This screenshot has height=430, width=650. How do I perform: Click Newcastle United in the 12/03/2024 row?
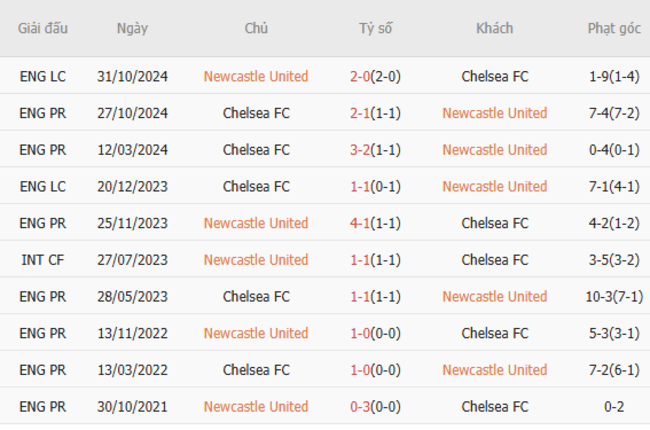(x=494, y=150)
